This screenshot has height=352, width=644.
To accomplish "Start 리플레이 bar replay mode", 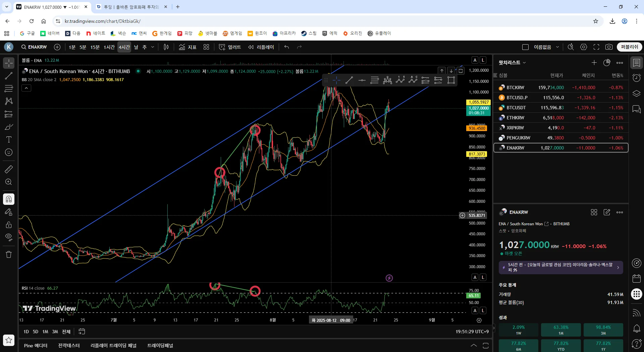I will (x=261, y=47).
